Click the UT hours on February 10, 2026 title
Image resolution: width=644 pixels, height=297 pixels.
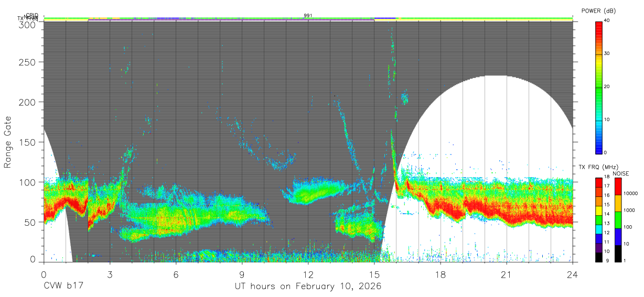pos(308,287)
